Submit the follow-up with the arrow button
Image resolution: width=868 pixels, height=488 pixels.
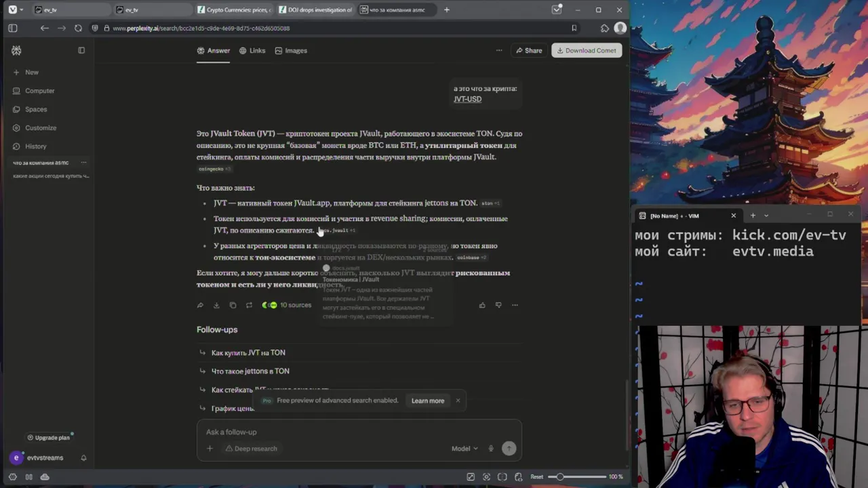coord(509,448)
